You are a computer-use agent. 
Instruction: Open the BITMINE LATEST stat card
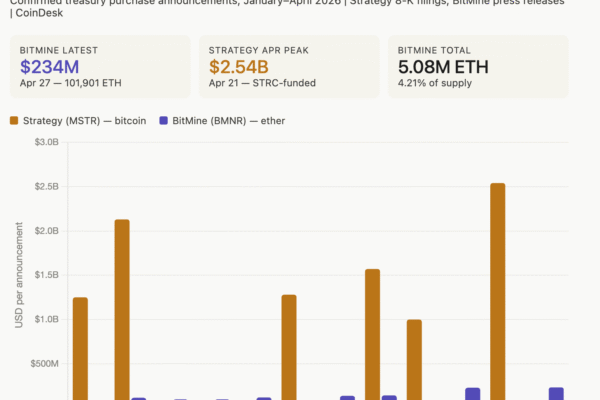pos(100,66)
